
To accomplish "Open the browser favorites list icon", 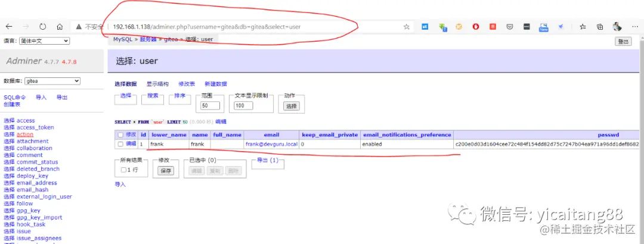I will pos(583,27).
